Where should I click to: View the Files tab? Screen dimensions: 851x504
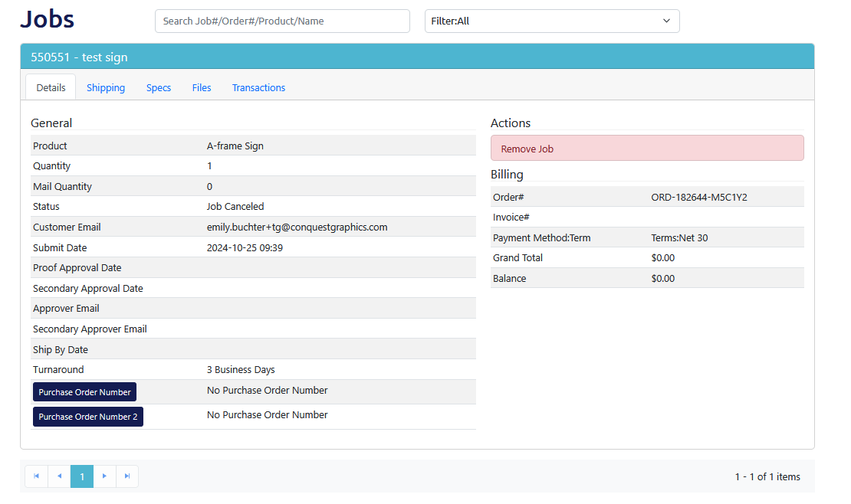[202, 88]
